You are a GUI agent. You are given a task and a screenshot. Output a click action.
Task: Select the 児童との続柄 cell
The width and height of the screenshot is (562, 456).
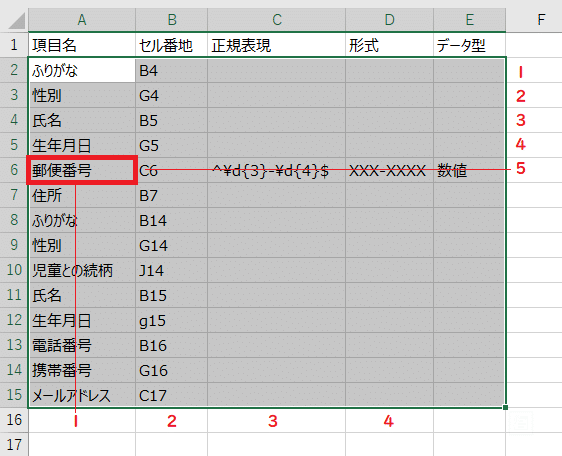82,270
